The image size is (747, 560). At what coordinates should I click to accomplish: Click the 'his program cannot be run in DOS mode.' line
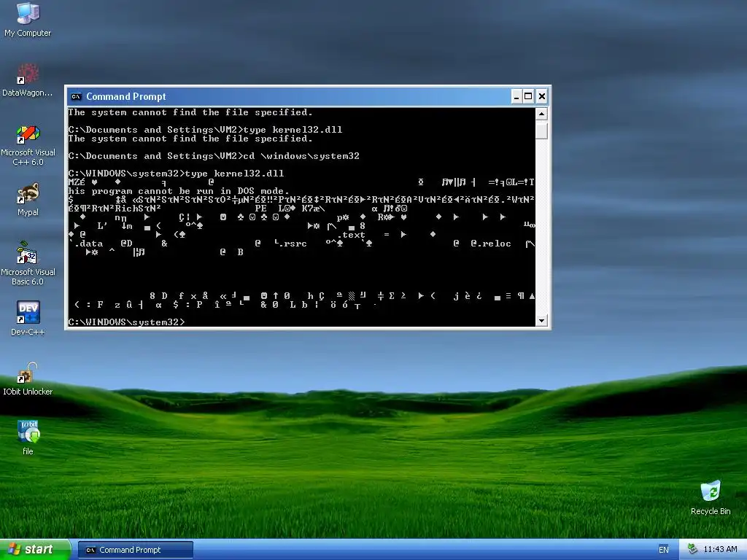pyautogui.click(x=179, y=191)
